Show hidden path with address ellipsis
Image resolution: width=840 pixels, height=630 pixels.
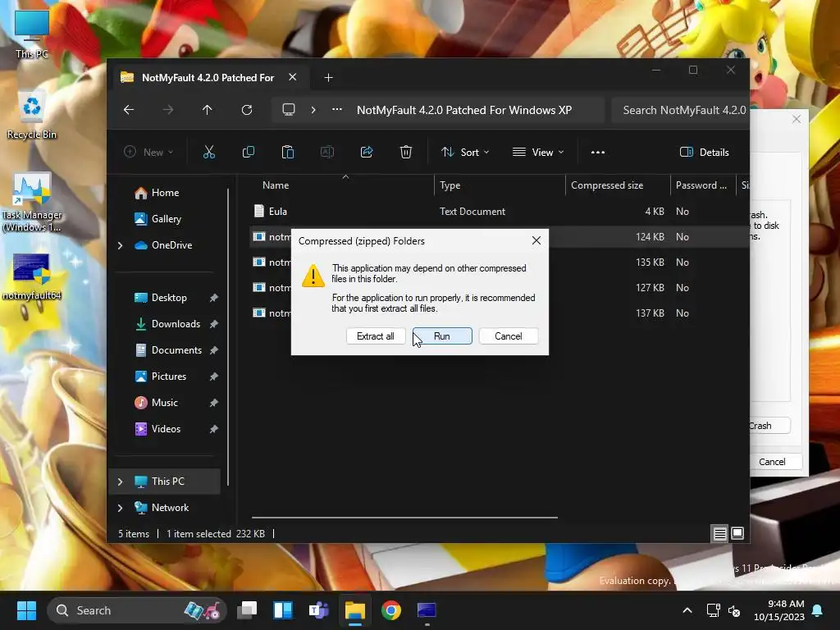click(337, 110)
